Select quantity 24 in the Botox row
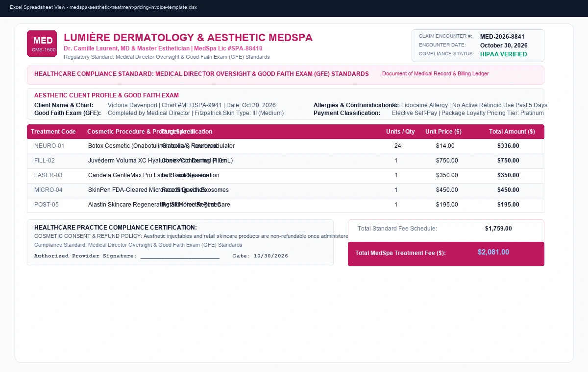The width and height of the screenshot is (588, 372). point(397,146)
